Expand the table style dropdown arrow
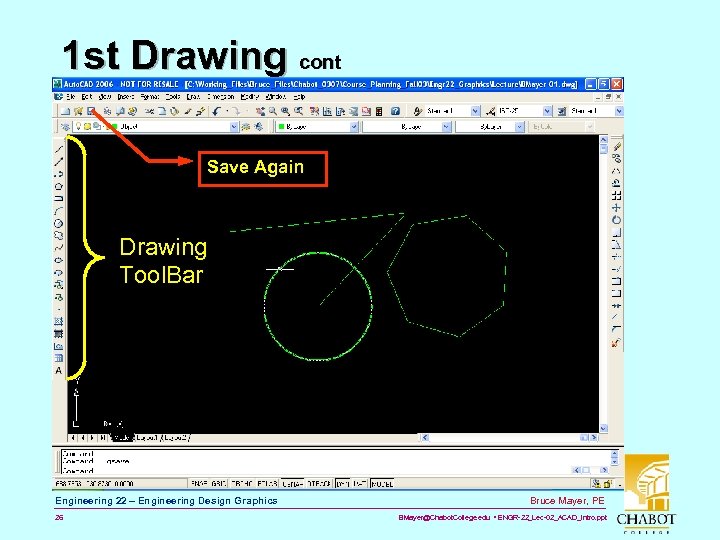The width and height of the screenshot is (720, 540). point(619,111)
